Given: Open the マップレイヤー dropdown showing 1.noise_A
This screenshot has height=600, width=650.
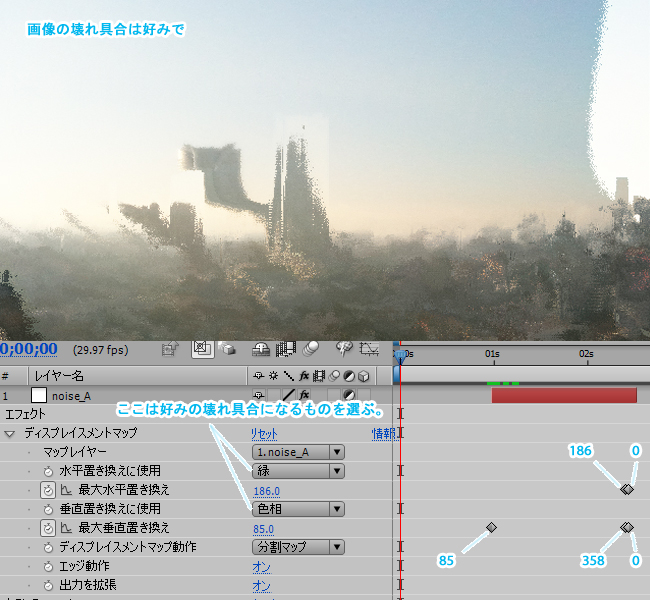Looking at the screenshot, I should click(x=297, y=452).
